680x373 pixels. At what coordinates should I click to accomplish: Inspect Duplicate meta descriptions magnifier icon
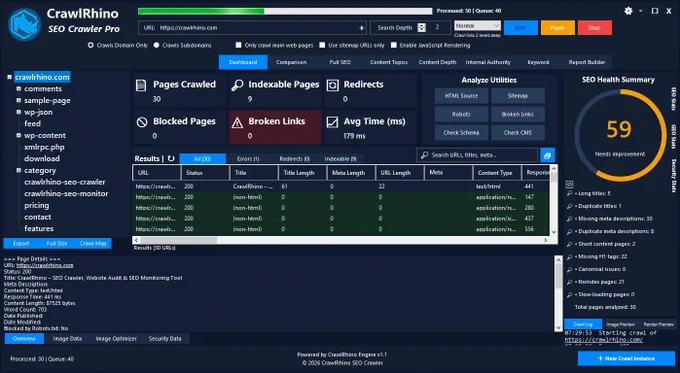pos(569,232)
